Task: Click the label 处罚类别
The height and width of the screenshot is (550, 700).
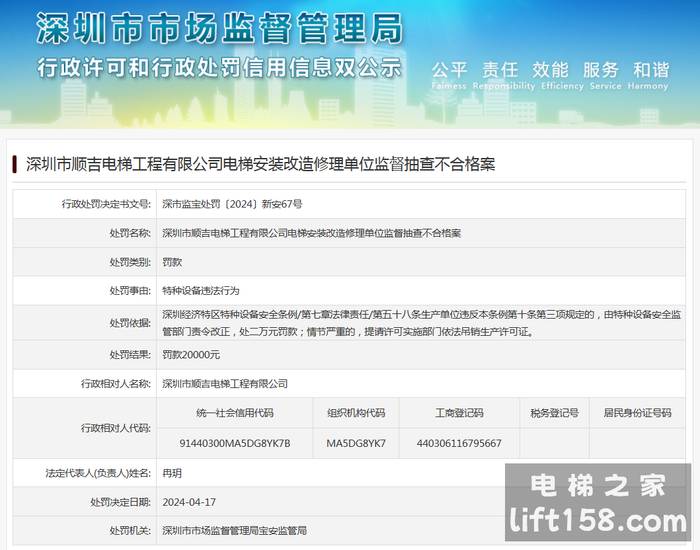Action: pos(130,262)
